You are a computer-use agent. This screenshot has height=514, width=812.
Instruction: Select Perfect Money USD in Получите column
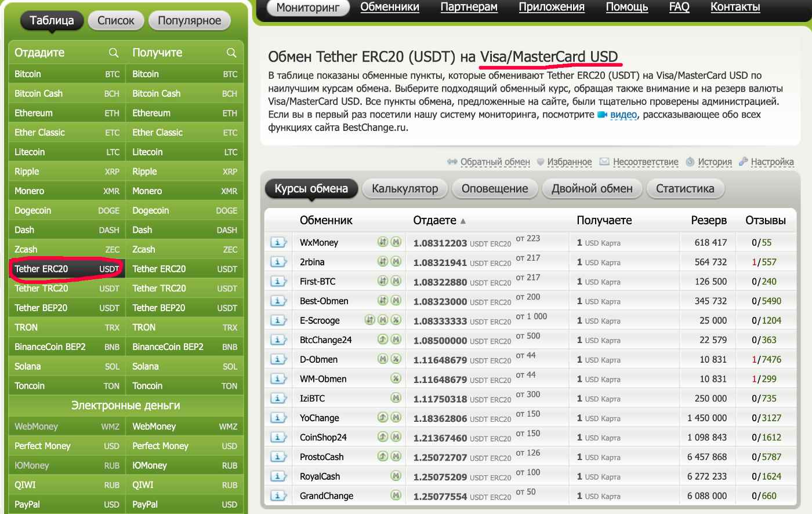click(184, 446)
